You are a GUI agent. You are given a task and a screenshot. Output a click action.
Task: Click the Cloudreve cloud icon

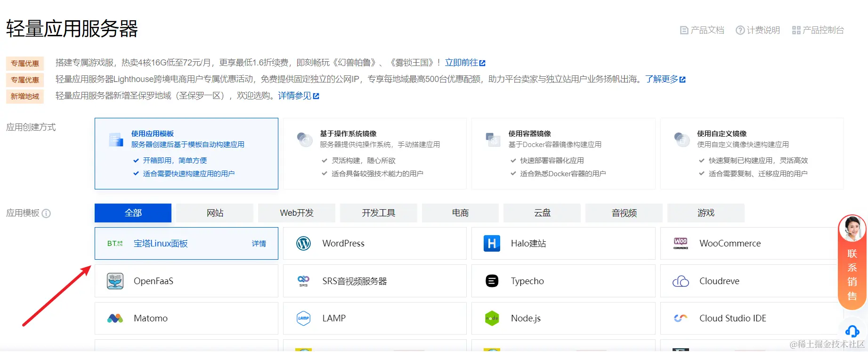[x=681, y=281]
